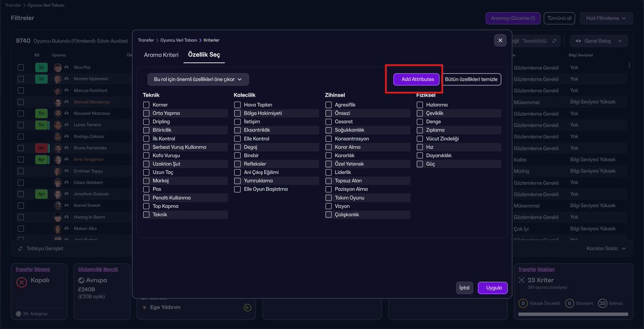Image resolution: width=644 pixels, height=329 pixels.
Task: Click Bütün özellikleri temizle button
Action: tap(472, 79)
